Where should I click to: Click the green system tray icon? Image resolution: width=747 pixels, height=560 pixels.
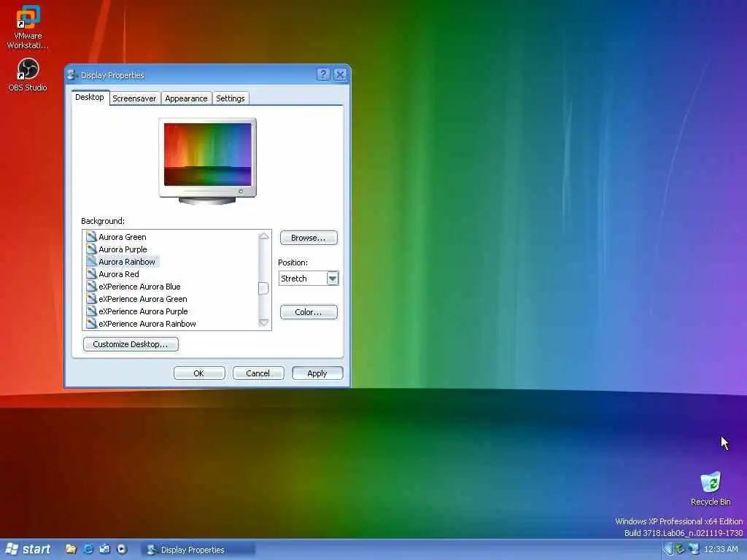tap(681, 549)
